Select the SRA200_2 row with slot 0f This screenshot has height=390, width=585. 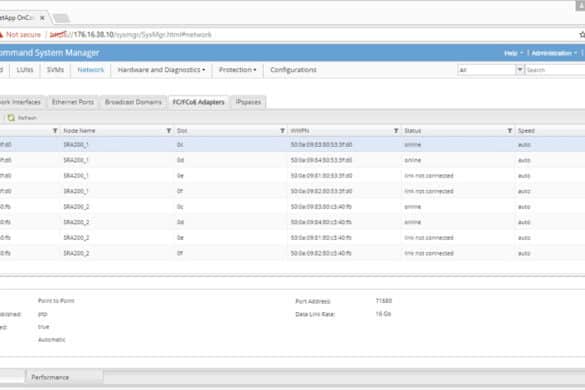(292, 253)
